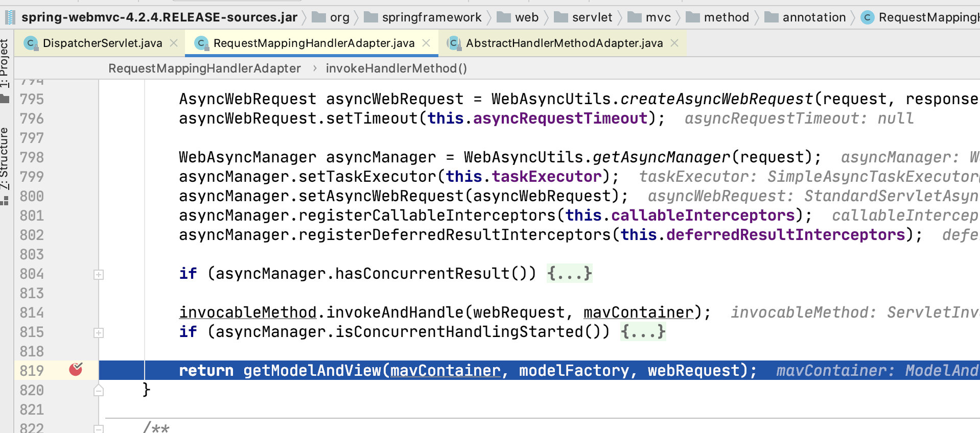Click getAsyncManager method on line 798
Viewport: 980px width, 433px height.
pos(661,157)
